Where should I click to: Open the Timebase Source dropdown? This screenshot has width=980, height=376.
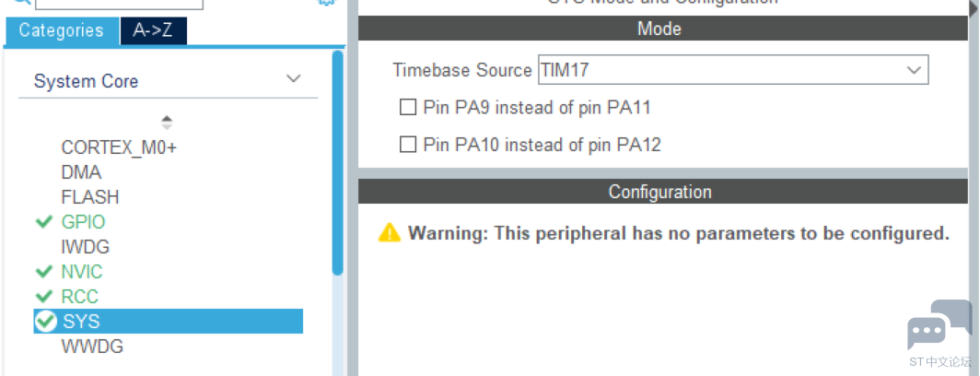coord(733,69)
